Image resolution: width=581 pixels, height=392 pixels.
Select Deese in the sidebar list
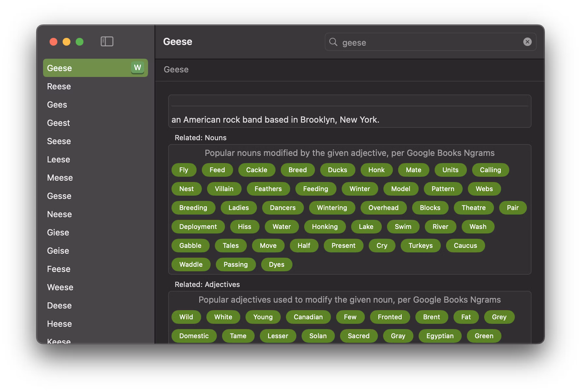[x=96, y=306]
